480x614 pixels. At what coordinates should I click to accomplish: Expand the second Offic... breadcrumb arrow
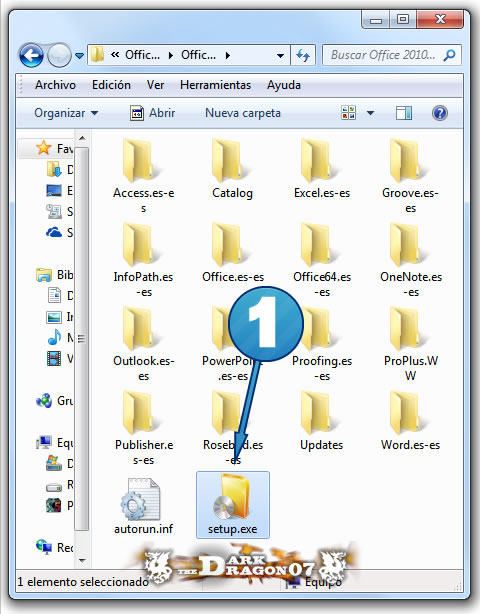pos(228,56)
